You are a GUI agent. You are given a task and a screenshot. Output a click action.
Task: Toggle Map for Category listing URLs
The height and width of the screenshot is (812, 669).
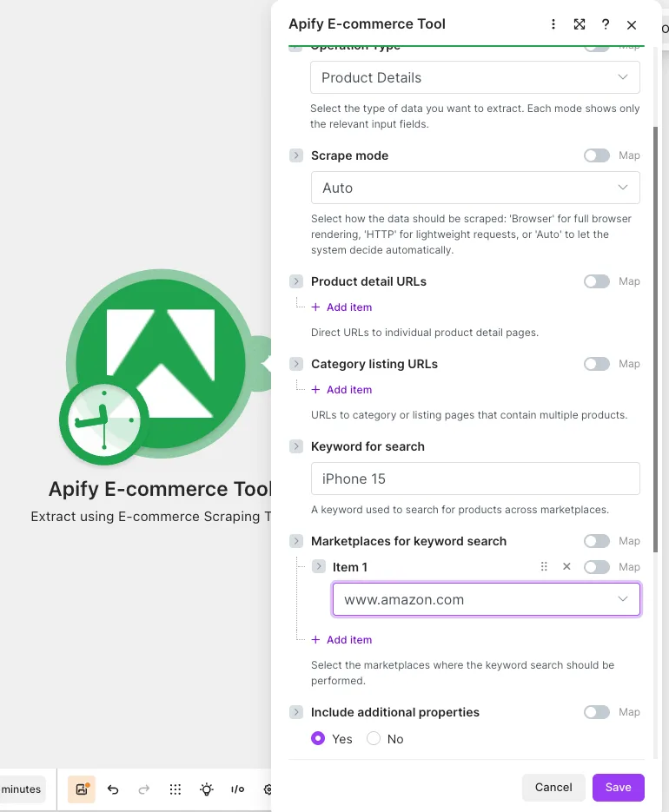596,364
